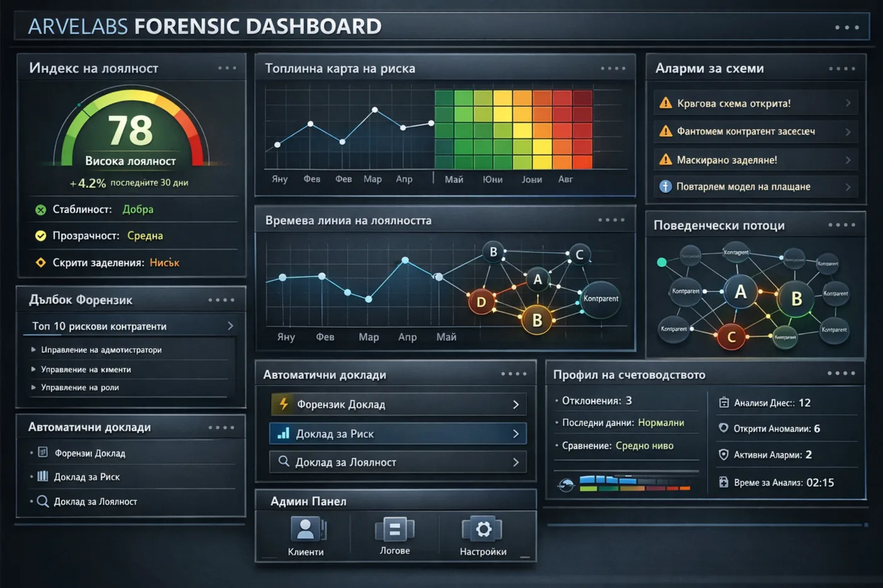Open the Настройки gear in Админ Панел
This screenshot has width=883, height=588.
482,529
